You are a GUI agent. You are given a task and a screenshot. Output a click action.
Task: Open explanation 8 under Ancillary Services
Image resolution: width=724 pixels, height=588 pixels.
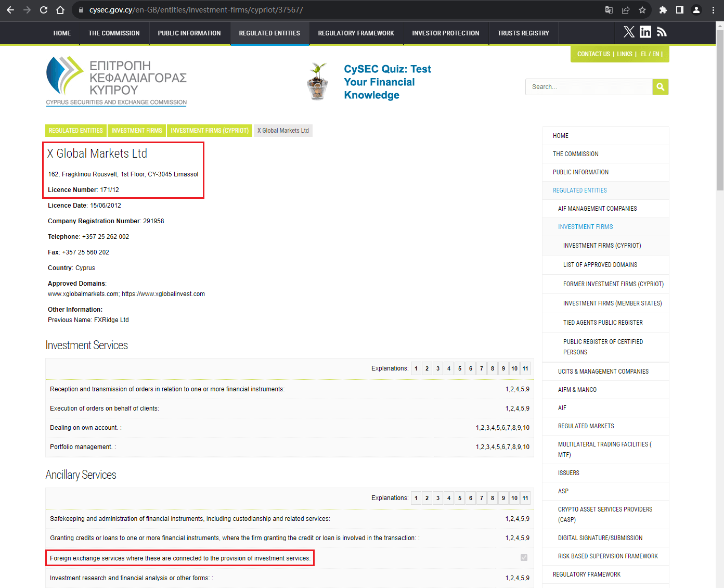(493, 498)
